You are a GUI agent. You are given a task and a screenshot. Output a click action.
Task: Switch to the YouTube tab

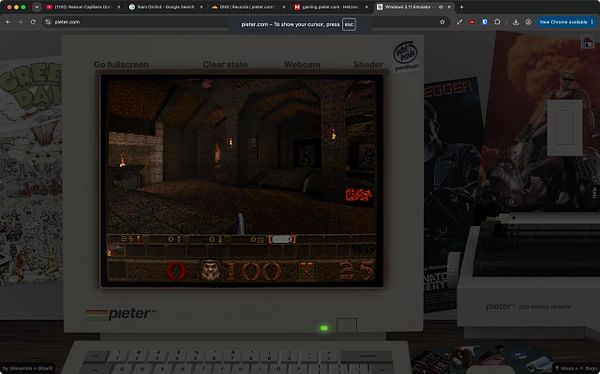click(83, 7)
